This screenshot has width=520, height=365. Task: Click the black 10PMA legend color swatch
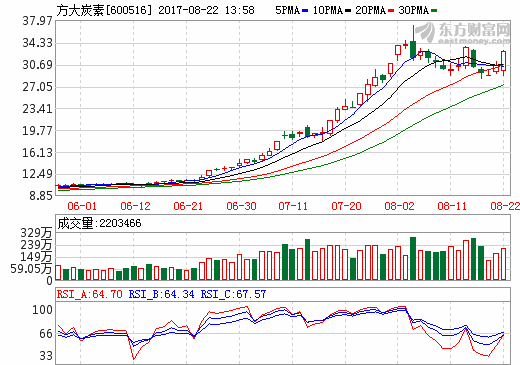pos(348,11)
